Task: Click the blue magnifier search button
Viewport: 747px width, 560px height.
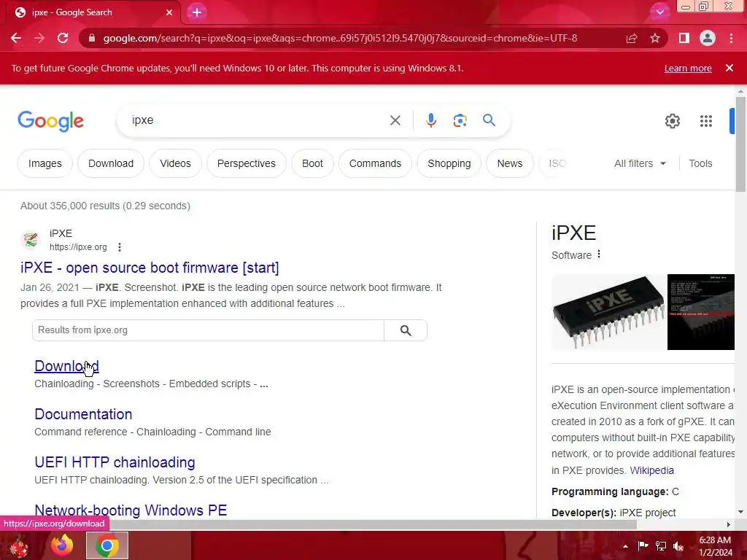Action: pos(489,120)
